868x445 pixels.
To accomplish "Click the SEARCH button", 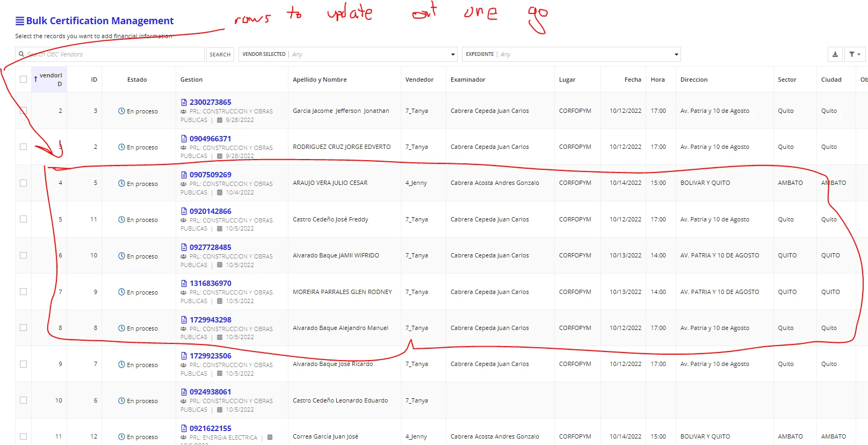I will pyautogui.click(x=220, y=54).
